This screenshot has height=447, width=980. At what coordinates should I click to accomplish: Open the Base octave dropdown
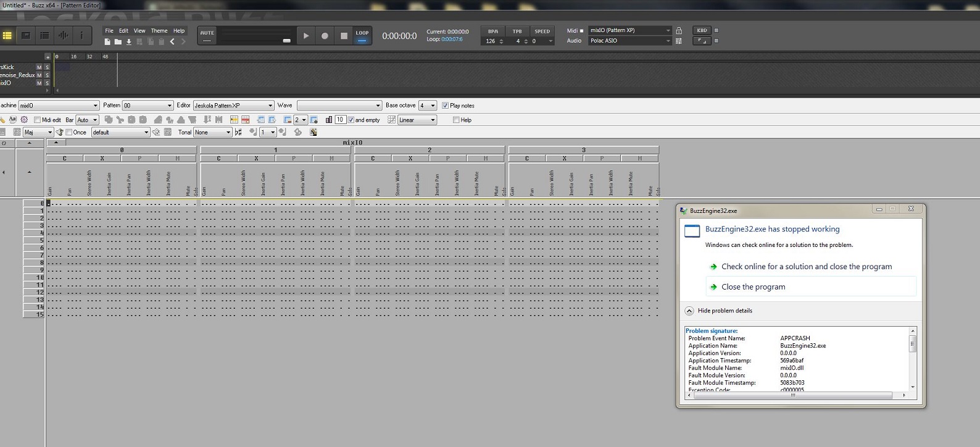click(x=428, y=106)
